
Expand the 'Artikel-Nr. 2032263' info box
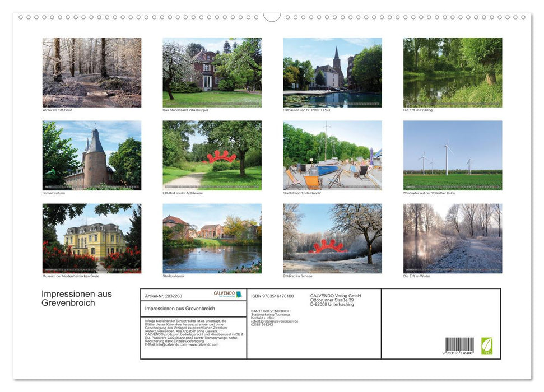coord(164,296)
